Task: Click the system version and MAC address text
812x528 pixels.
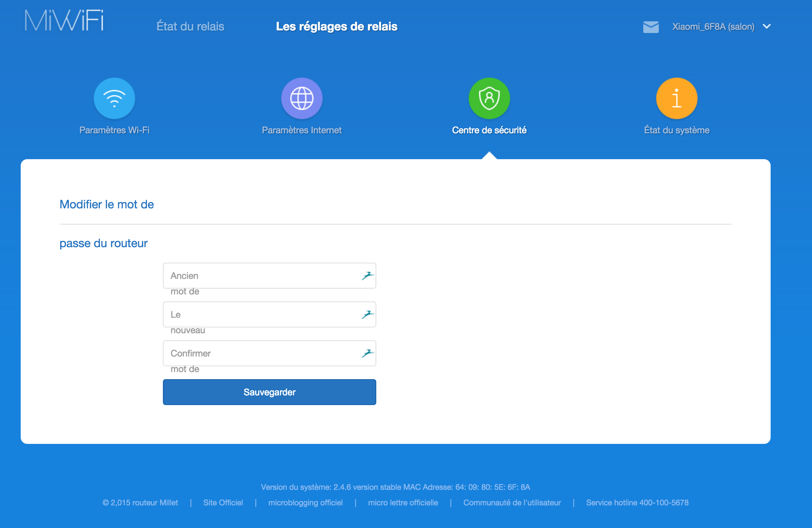Action: (x=395, y=487)
